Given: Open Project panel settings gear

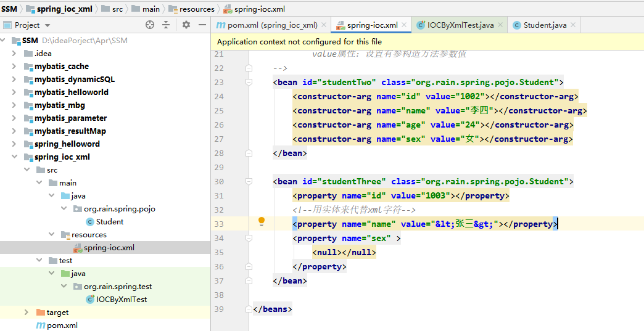Looking at the screenshot, I should click(x=186, y=25).
